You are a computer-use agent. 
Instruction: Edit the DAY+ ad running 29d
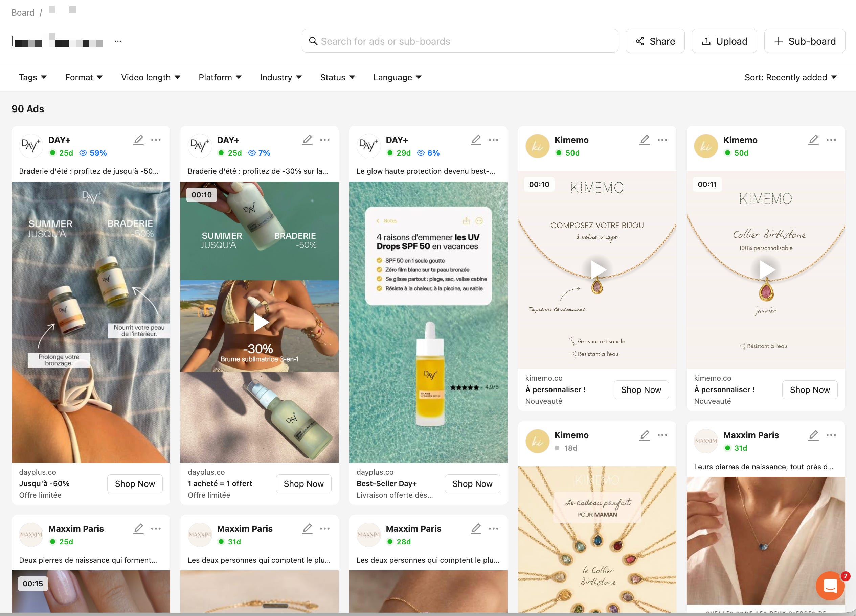[x=476, y=140]
